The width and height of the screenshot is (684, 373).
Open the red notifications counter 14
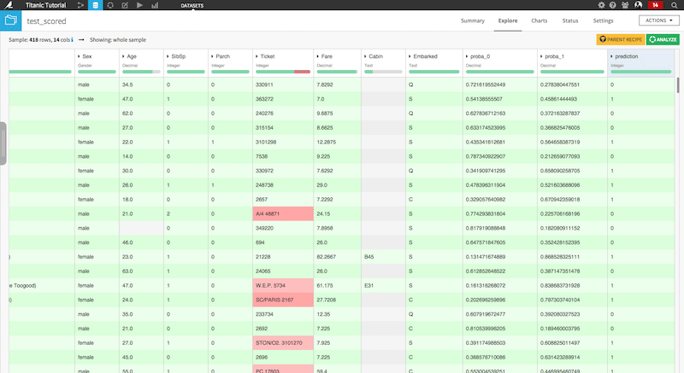click(655, 5)
